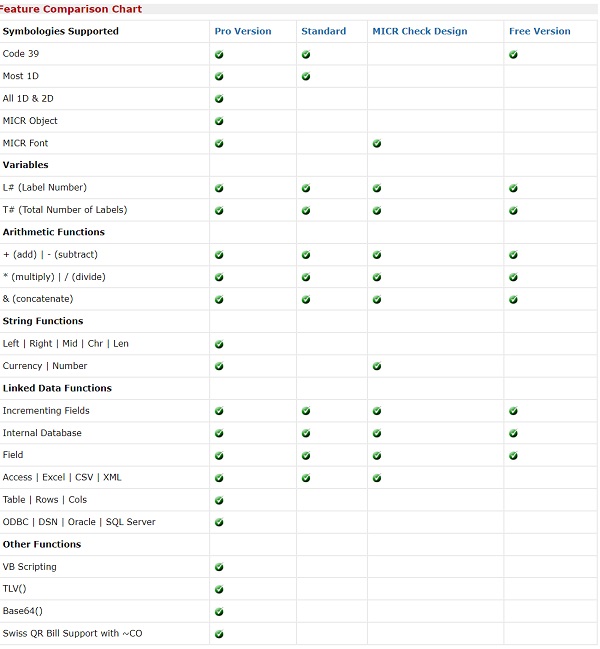
Task: Click the Linked Data Functions section label
Action: 59,388
